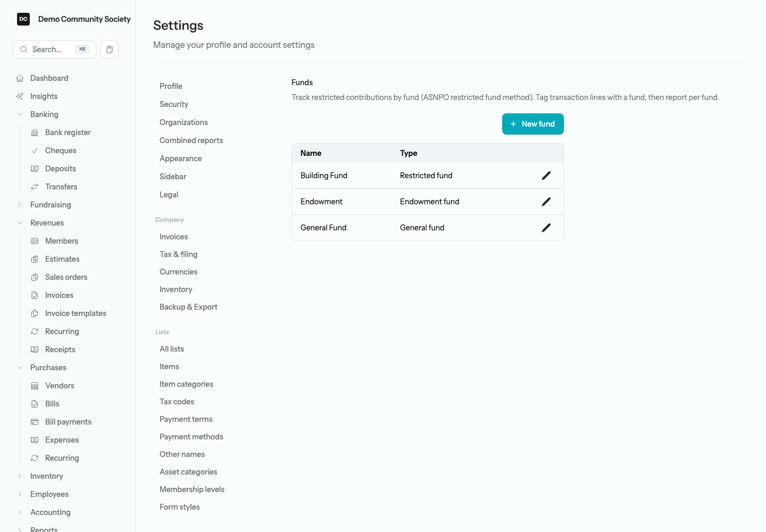The width and height of the screenshot is (766, 532).
Task: Expand the Fundraising section chevron
Action: (20, 205)
